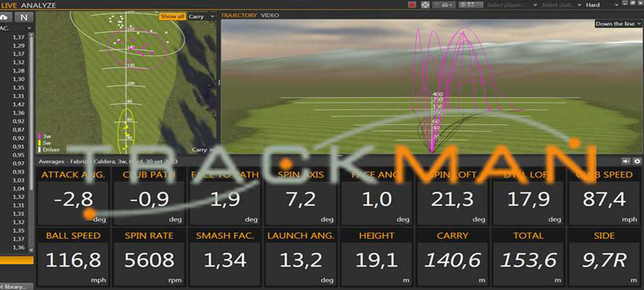
Task: Select the TOTAL data tile
Action: tap(528, 256)
